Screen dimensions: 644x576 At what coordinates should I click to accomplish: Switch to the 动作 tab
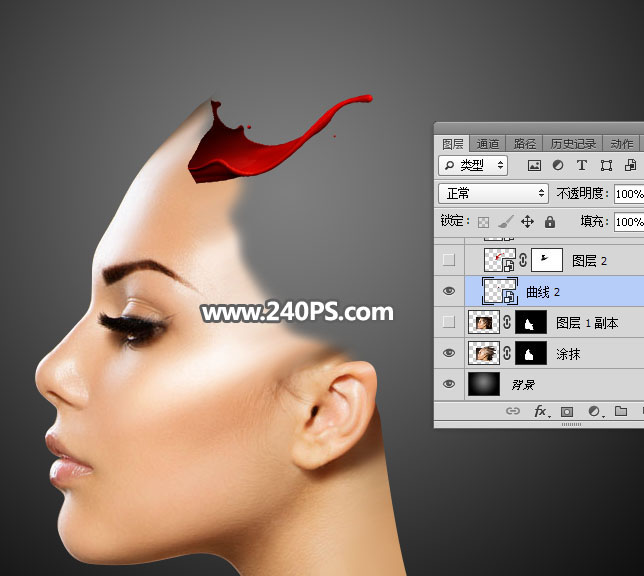click(621, 144)
